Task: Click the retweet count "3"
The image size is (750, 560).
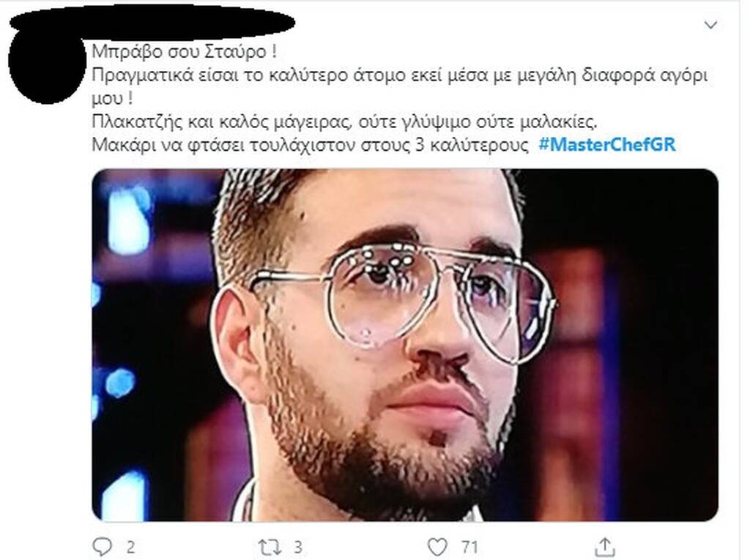Action: coord(297,547)
